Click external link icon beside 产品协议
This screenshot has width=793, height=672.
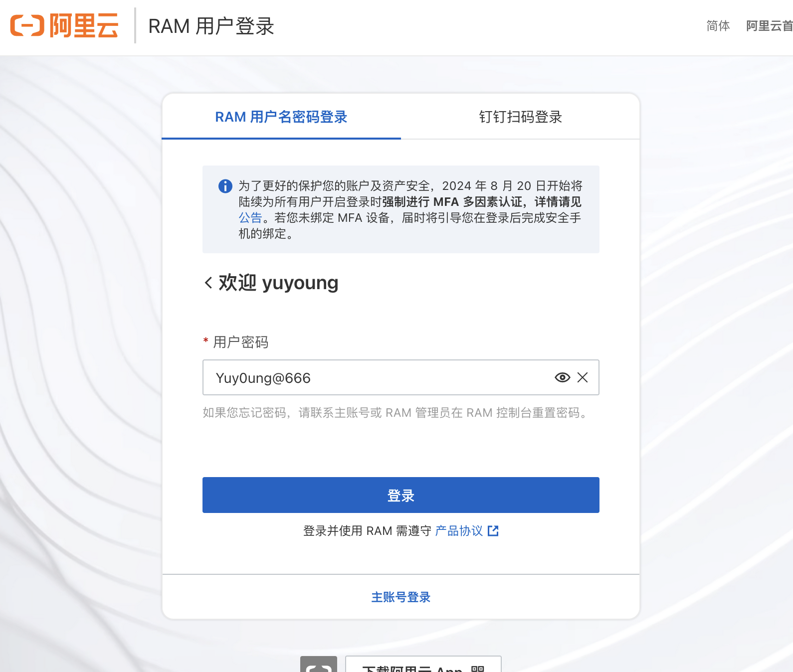493,531
